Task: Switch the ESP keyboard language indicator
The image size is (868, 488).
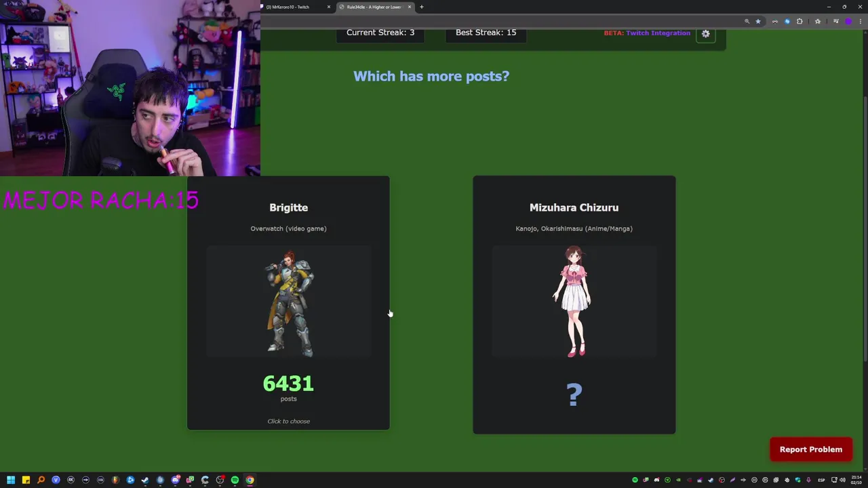Action: [821, 480]
